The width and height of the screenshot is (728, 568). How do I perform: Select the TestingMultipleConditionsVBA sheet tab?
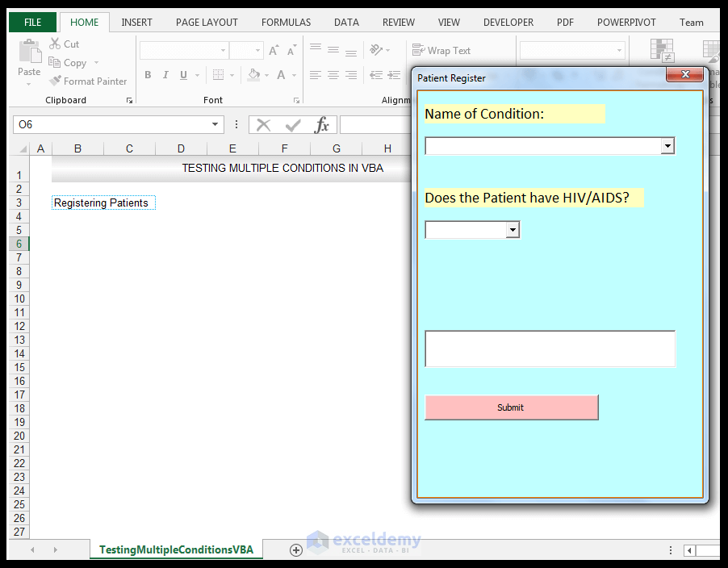click(176, 550)
